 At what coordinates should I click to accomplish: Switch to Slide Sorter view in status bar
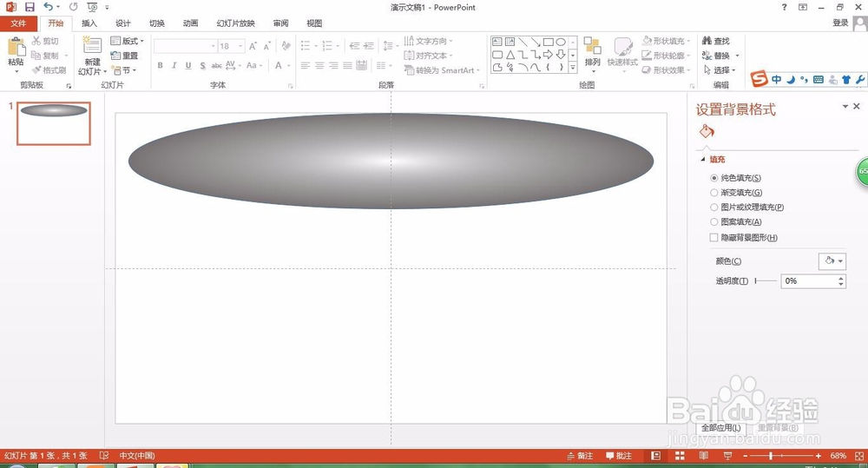(x=680, y=456)
